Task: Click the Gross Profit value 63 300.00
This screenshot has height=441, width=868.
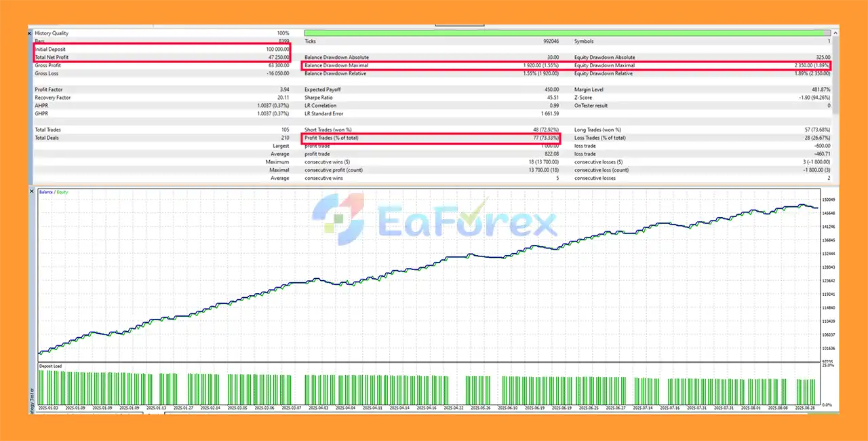Action: pos(279,65)
